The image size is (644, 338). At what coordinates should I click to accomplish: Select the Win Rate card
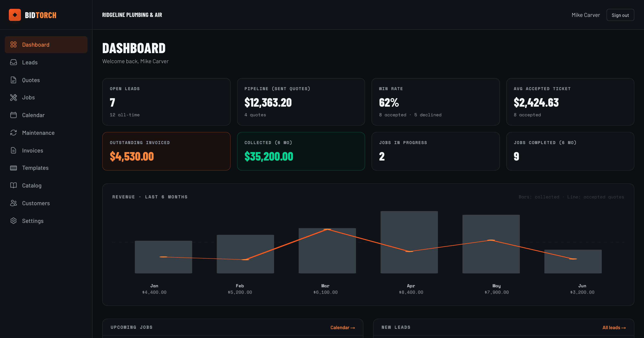pyautogui.click(x=436, y=102)
